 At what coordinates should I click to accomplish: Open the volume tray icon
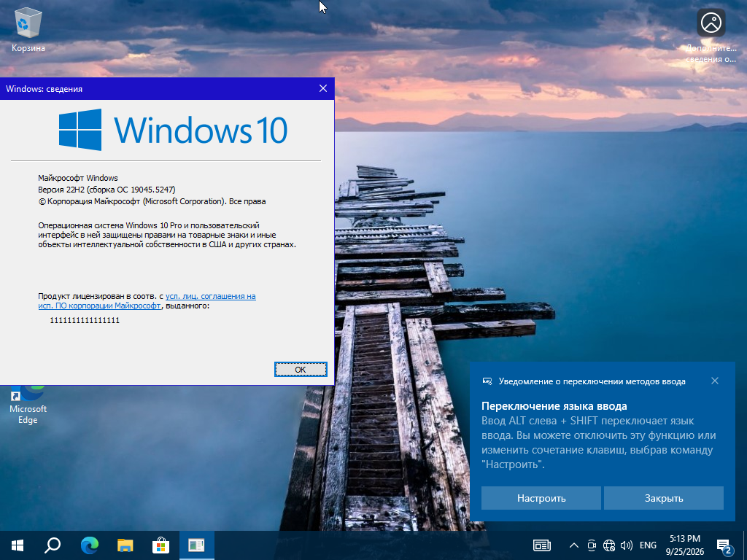click(627, 545)
